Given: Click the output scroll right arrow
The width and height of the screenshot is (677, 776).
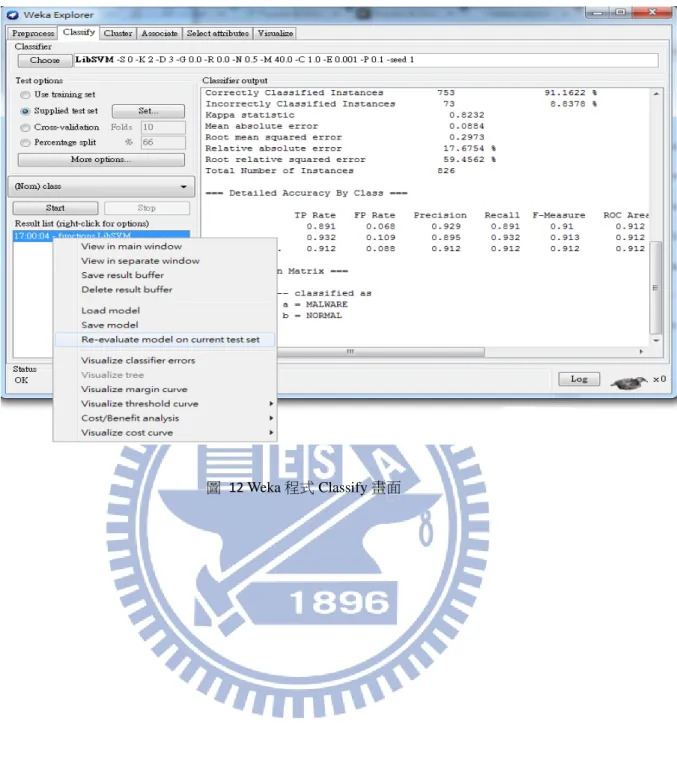Looking at the screenshot, I should click(641, 351).
